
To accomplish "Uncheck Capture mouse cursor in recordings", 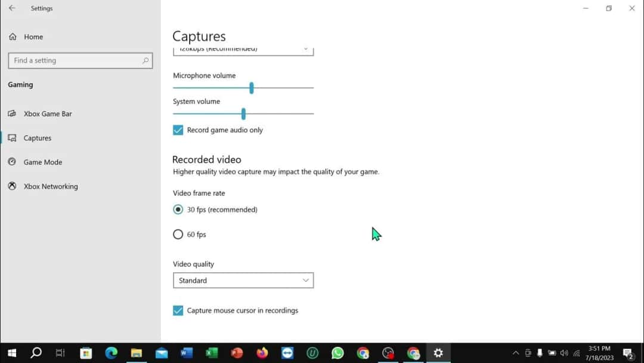I will click(x=178, y=310).
